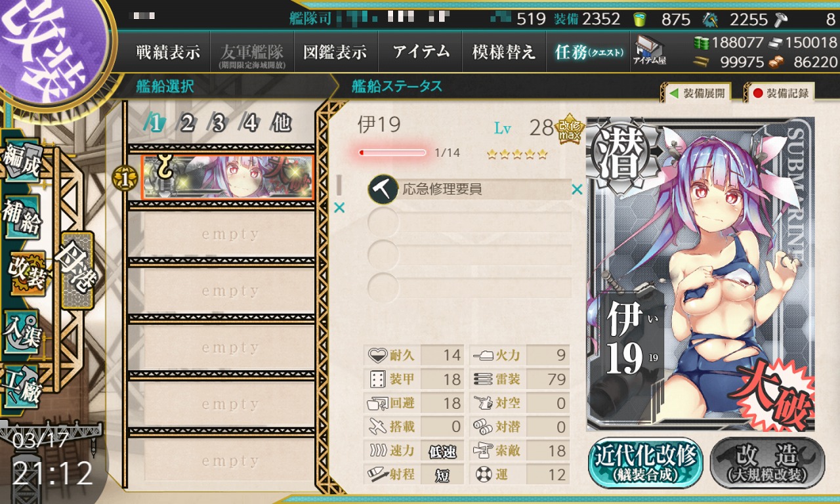Open the 入渠 repair dock icon
The image size is (840, 504).
[22, 331]
